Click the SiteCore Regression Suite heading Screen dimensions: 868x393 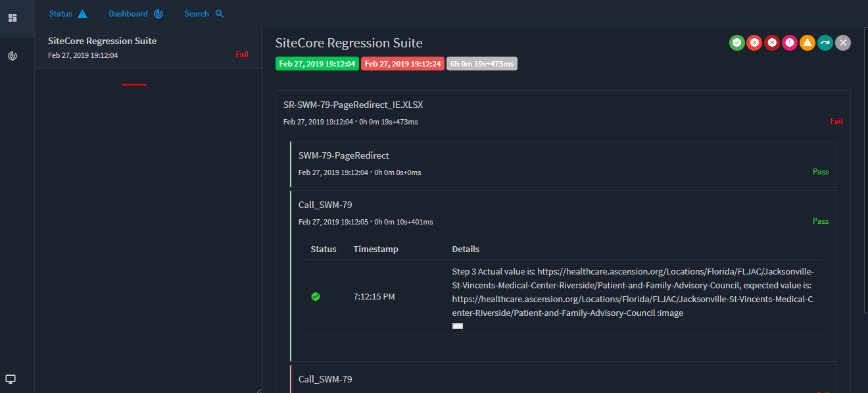(x=349, y=43)
